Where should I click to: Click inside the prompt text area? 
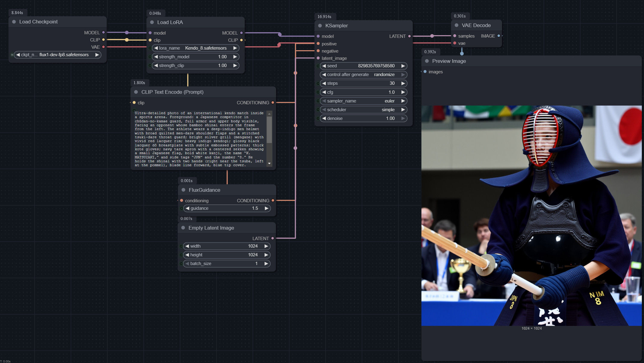tap(200, 139)
